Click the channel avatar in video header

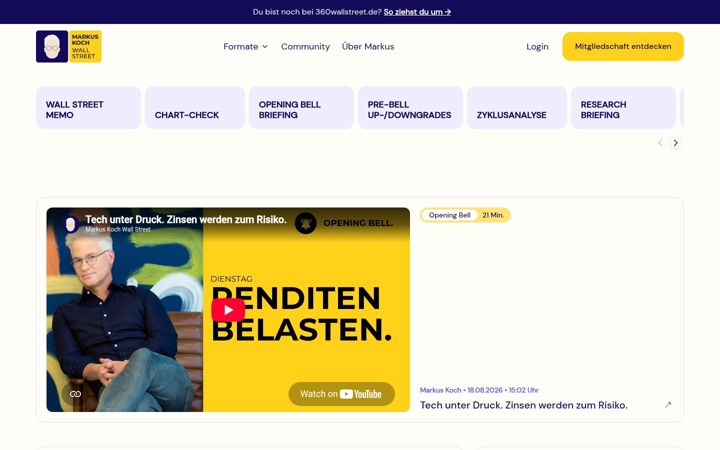70,224
